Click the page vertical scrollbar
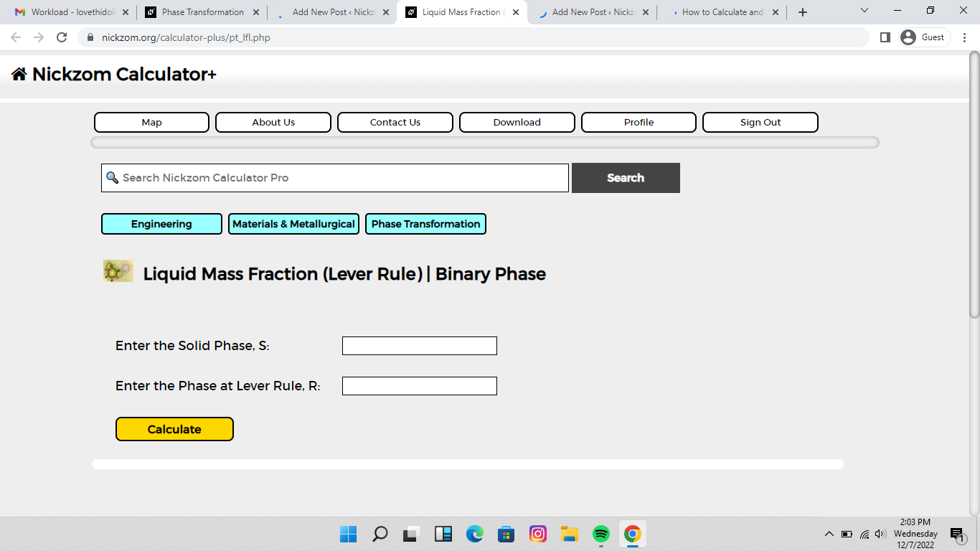 [974, 184]
